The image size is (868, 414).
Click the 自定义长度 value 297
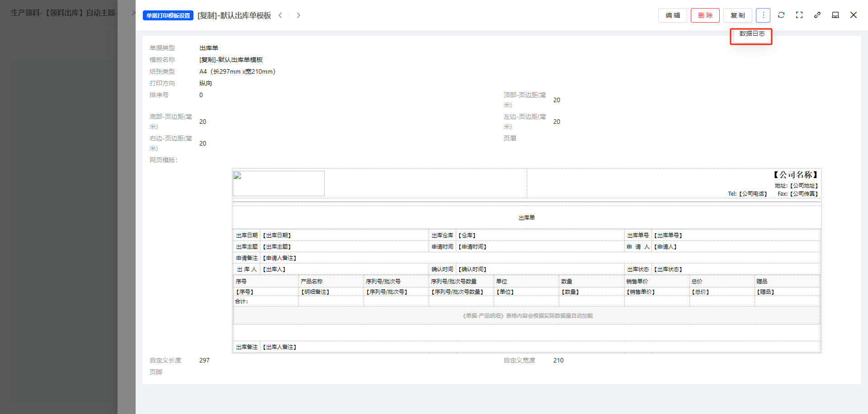point(204,360)
